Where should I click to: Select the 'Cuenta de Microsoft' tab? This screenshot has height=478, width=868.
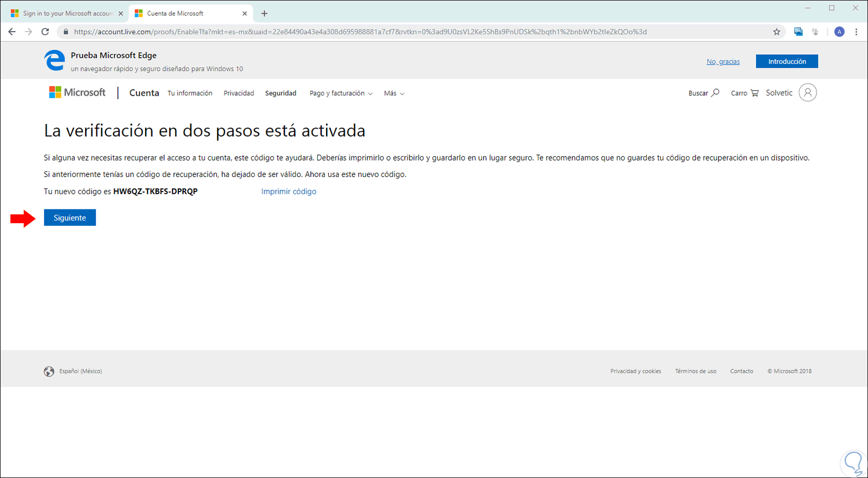click(x=190, y=13)
